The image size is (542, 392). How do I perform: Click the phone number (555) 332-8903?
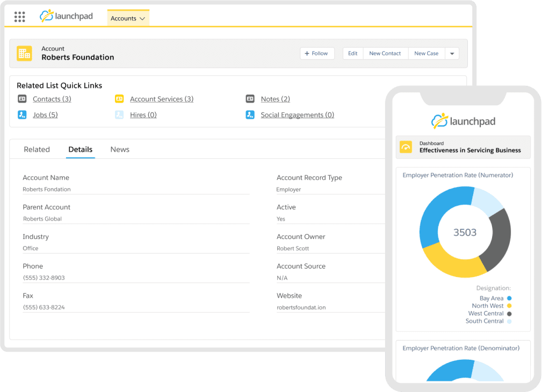click(44, 278)
